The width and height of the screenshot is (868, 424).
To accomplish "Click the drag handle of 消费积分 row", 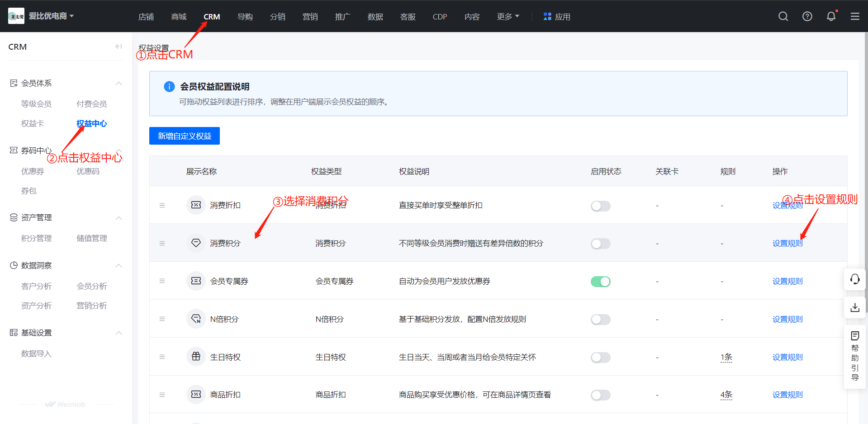I will click(162, 243).
